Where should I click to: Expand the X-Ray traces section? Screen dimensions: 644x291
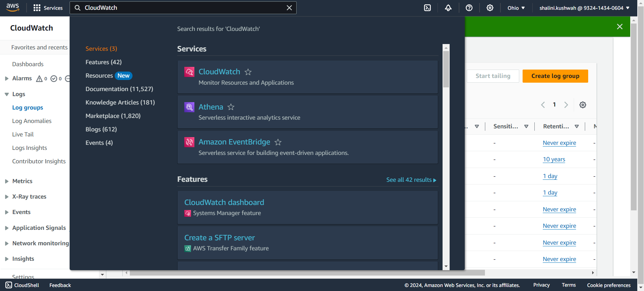(x=6, y=197)
